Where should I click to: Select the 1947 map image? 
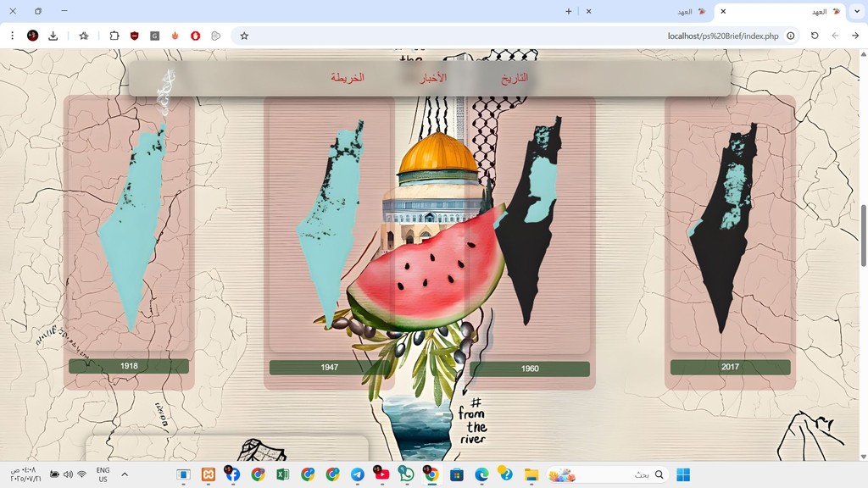[331, 223]
